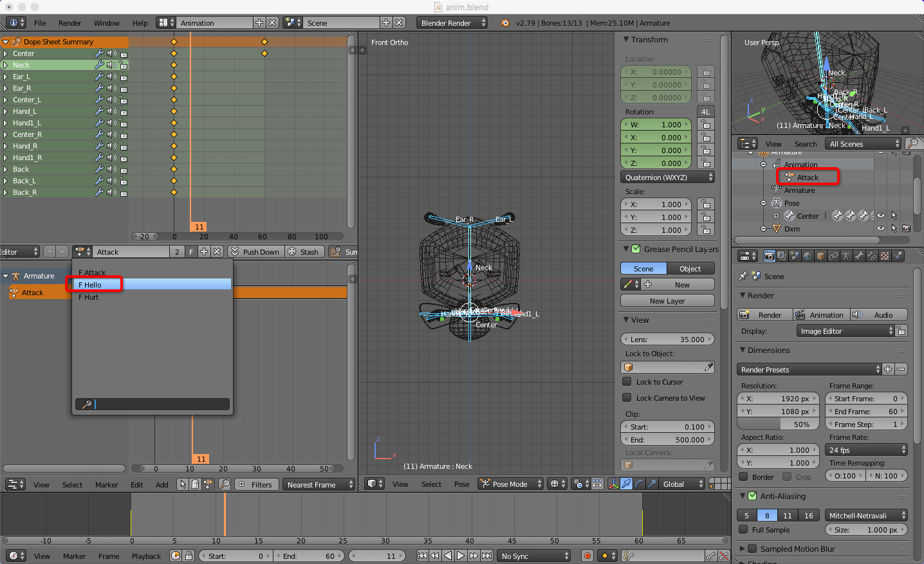Expand the Sampled Motion Blur panel
Screen dimensions: 924x564
coord(743,549)
